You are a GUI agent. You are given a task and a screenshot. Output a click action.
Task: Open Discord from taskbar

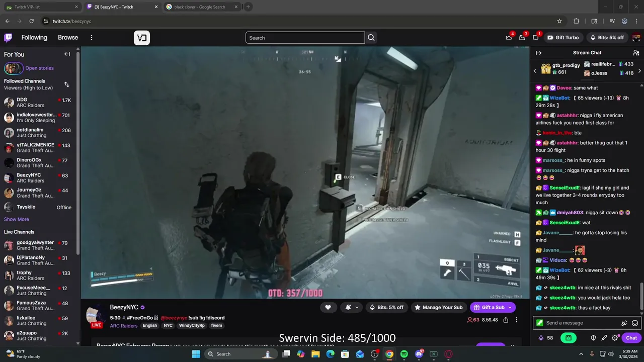tap(419, 354)
